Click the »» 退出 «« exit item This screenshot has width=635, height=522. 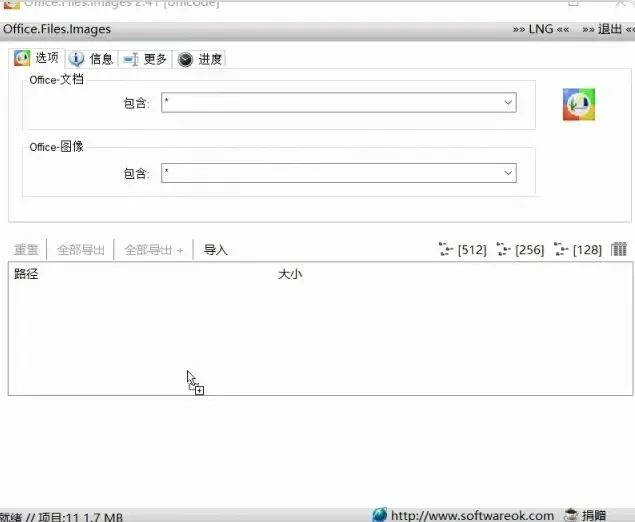608,29
